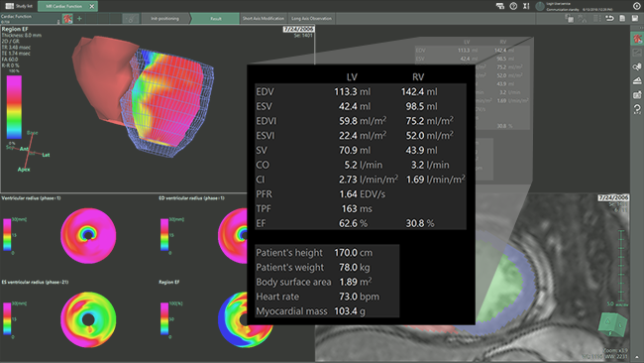The width and height of the screenshot is (644, 363).
Task: Select the Result workflow step
Action: pos(216,19)
